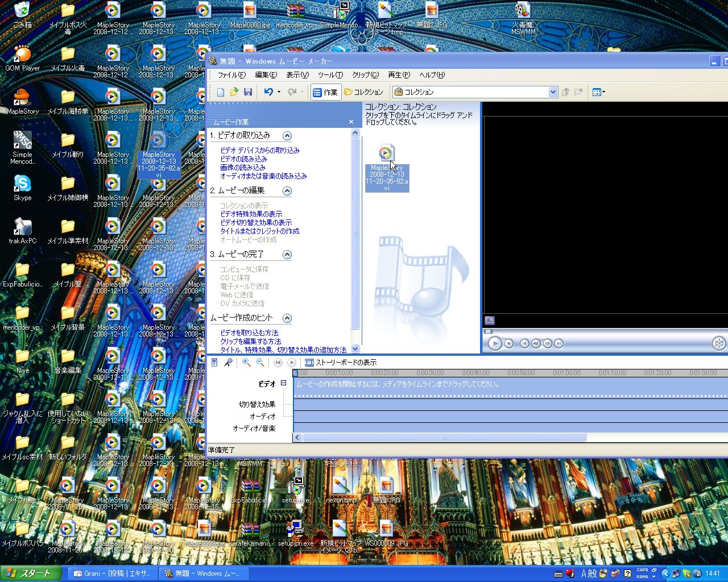Click the clock in the system tray
The image size is (728, 582).
pos(713,573)
